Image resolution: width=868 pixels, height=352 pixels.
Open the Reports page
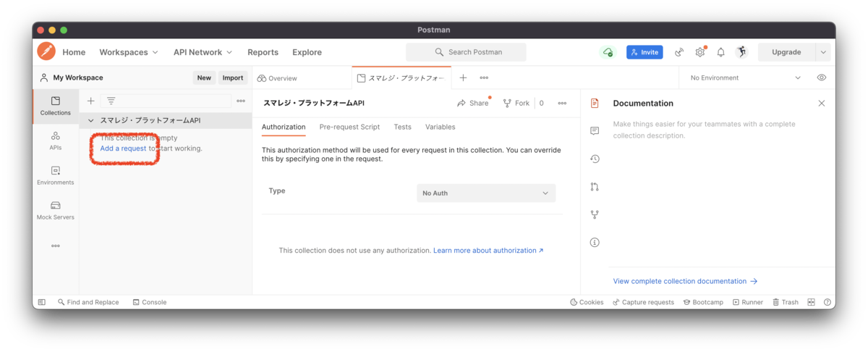(263, 52)
